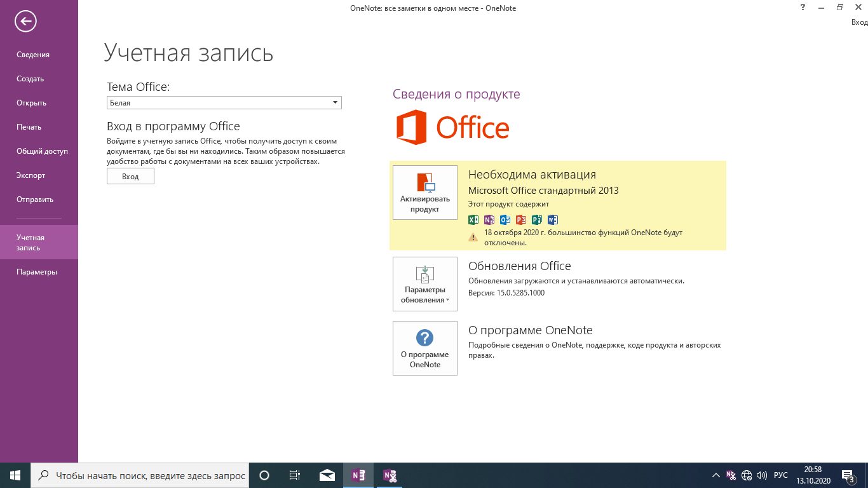Click the Outlook product icon

point(505,220)
